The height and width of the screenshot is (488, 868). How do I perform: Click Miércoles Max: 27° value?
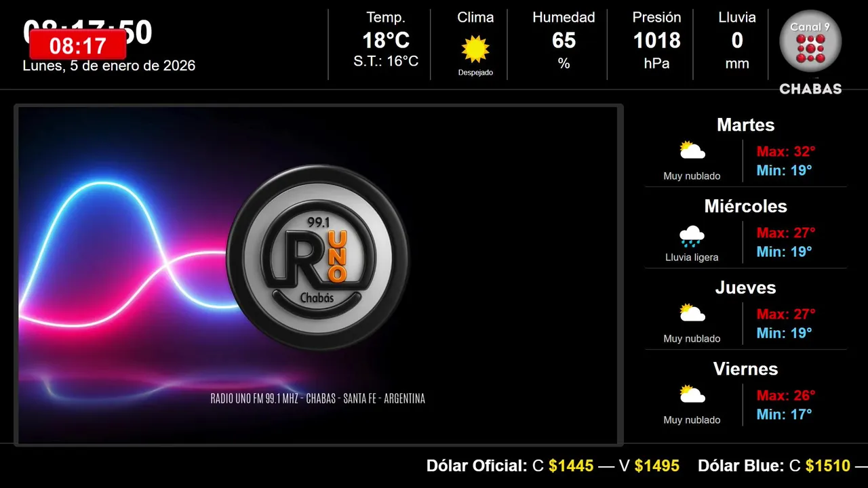click(786, 232)
